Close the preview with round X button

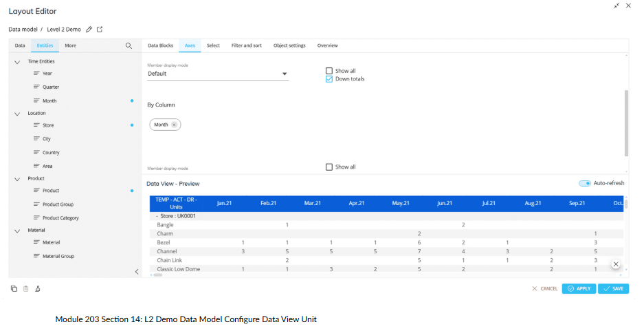pyautogui.click(x=616, y=264)
